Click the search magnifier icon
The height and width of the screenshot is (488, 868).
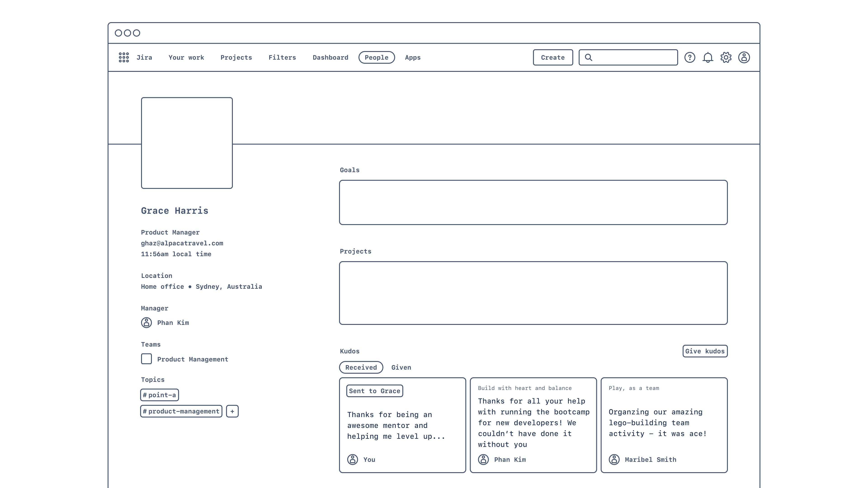click(x=588, y=57)
